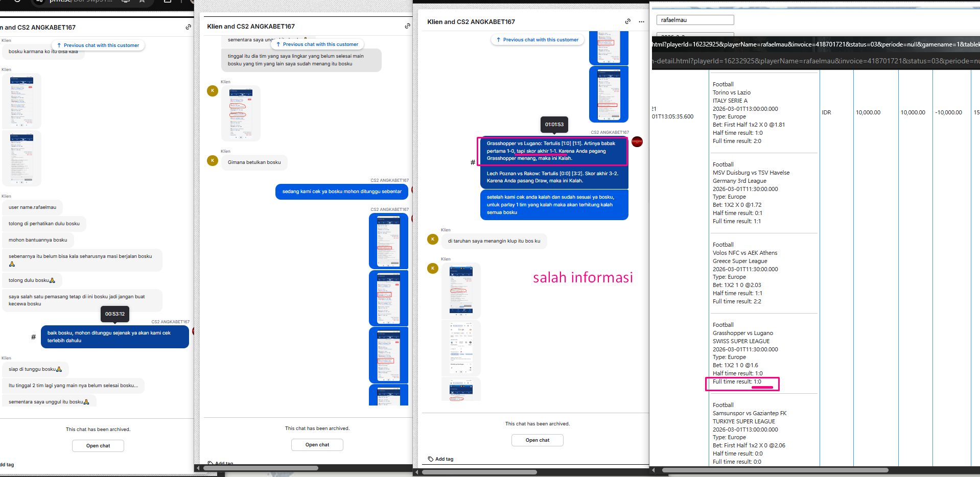Viewport: 980px width, 477px height.
Task: Click hash icon beside "baik bosku, mohon ditunggu" message
Action: click(33, 337)
